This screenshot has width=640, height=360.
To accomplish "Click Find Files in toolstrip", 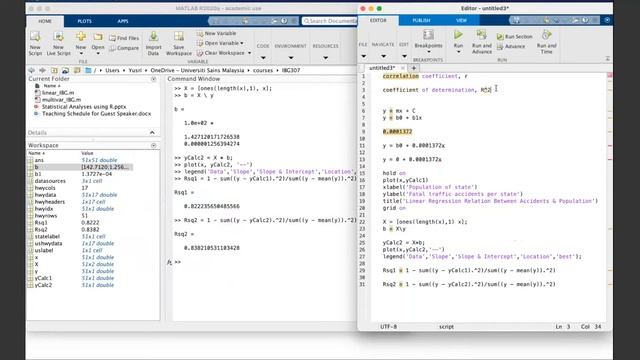I will (x=124, y=38).
